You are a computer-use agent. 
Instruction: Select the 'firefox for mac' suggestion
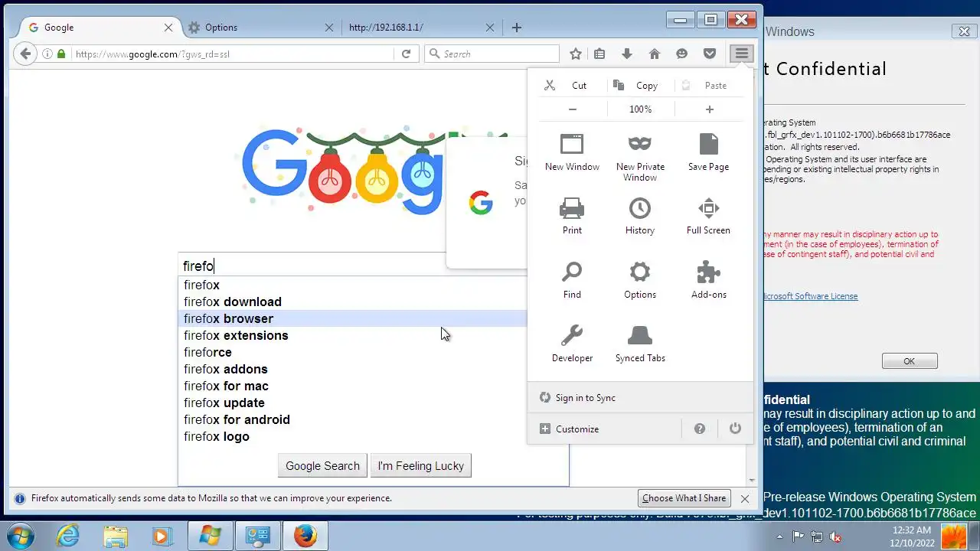(352, 386)
